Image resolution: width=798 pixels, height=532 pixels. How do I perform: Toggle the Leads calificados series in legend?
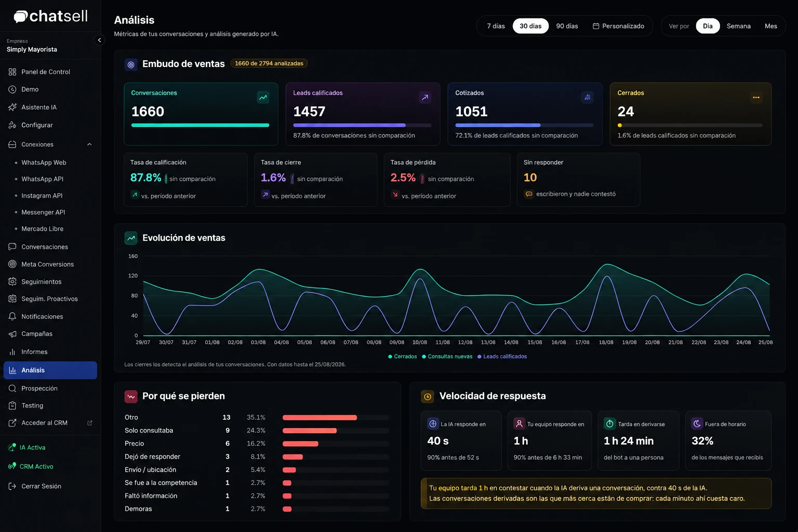(502, 356)
